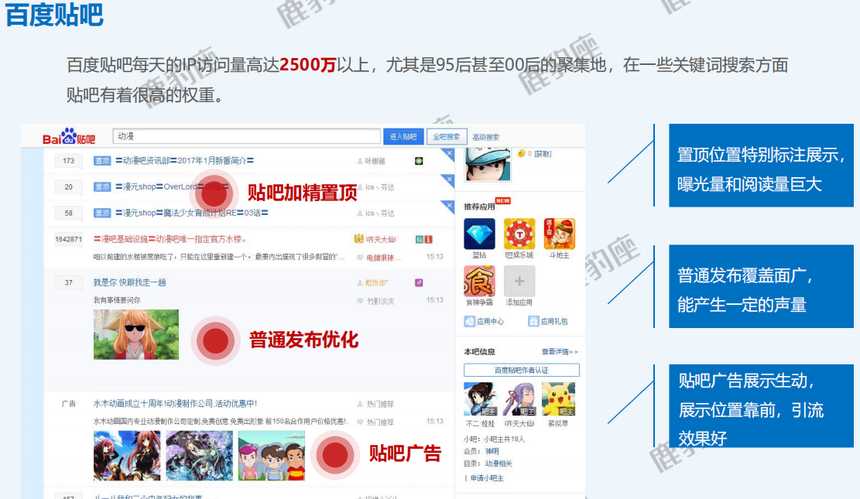This screenshot has width=860, height=499.
Task: Click the moderator avatar 咋天大仙
Action: tap(519, 399)
